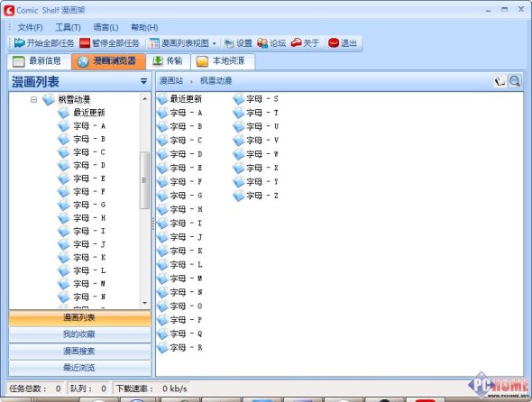Click the folder icon for 字母 - V in right pane
Viewport: 532px width, 402px height.
click(x=239, y=140)
